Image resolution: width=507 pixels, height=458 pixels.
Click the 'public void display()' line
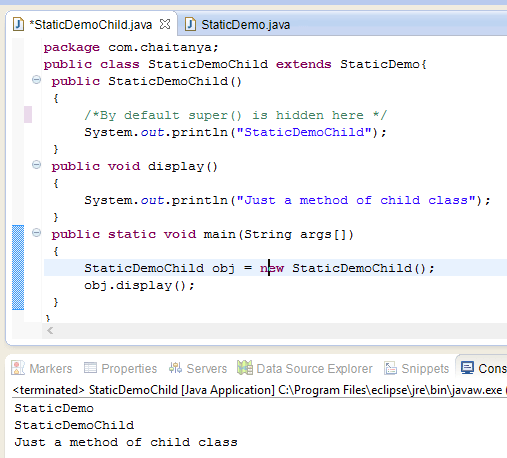pos(135,166)
